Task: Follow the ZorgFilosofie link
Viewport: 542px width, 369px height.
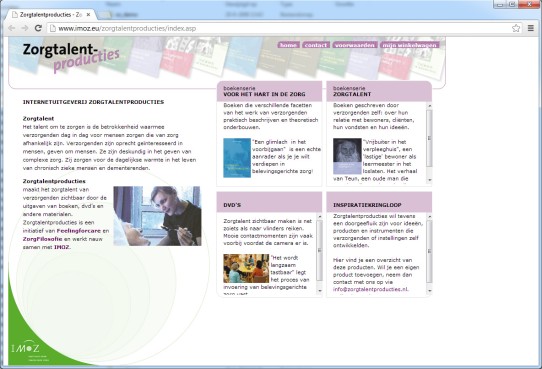Action: [43, 239]
